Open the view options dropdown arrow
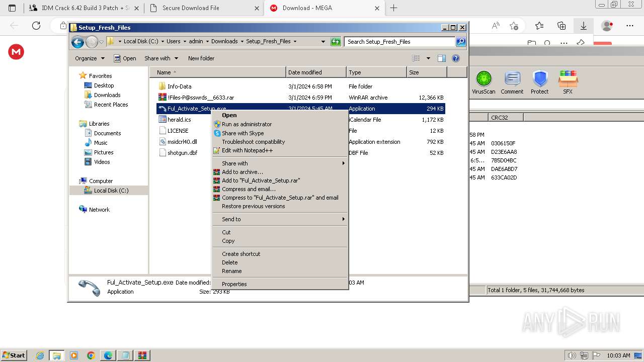Viewport: 644px width, 362px height. point(428,58)
